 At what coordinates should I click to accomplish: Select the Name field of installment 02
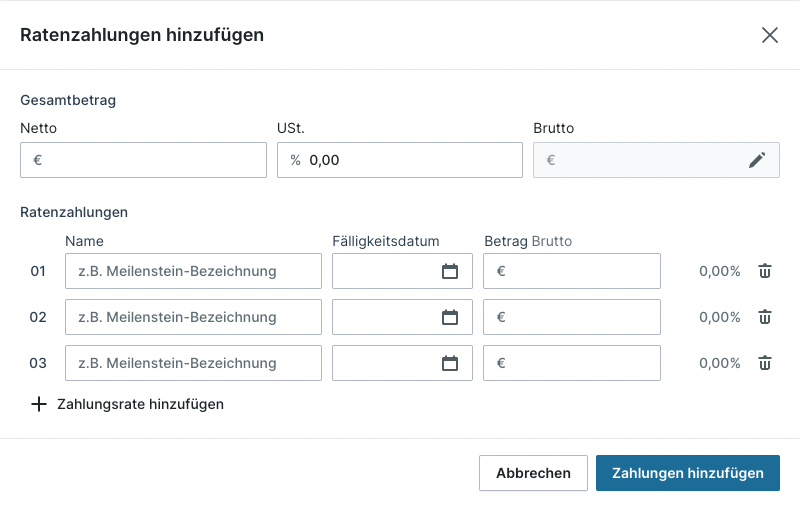pos(193,317)
